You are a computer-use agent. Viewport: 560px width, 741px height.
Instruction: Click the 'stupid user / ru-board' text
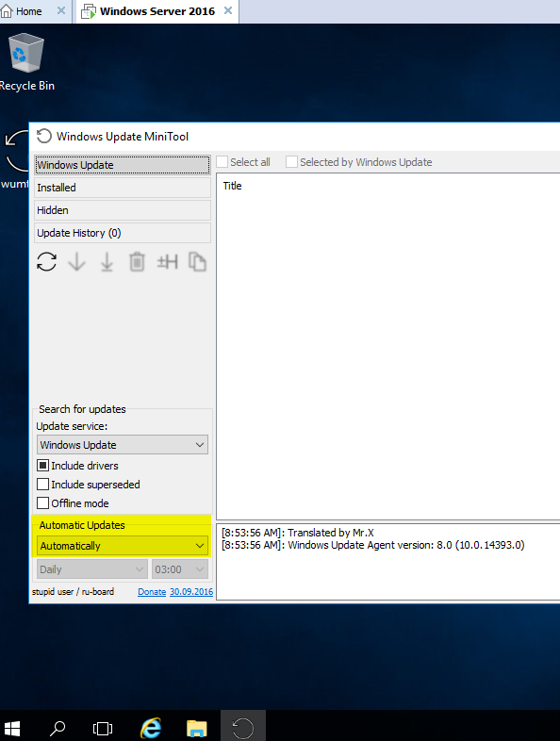[x=73, y=592]
